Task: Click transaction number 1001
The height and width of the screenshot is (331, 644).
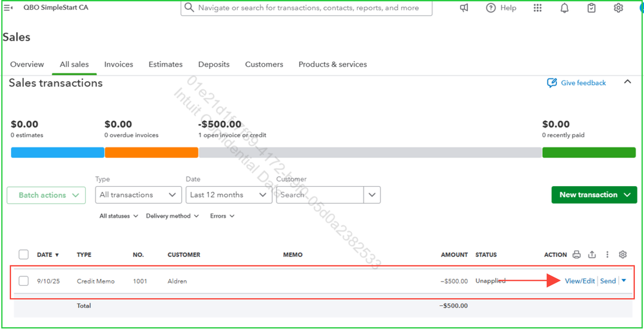Action: [140, 281]
